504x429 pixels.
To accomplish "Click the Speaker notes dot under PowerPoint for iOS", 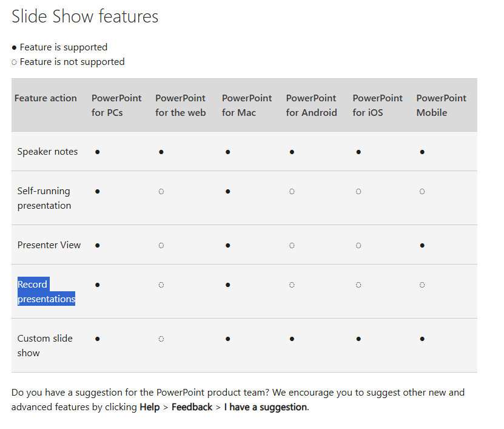I will tap(358, 152).
